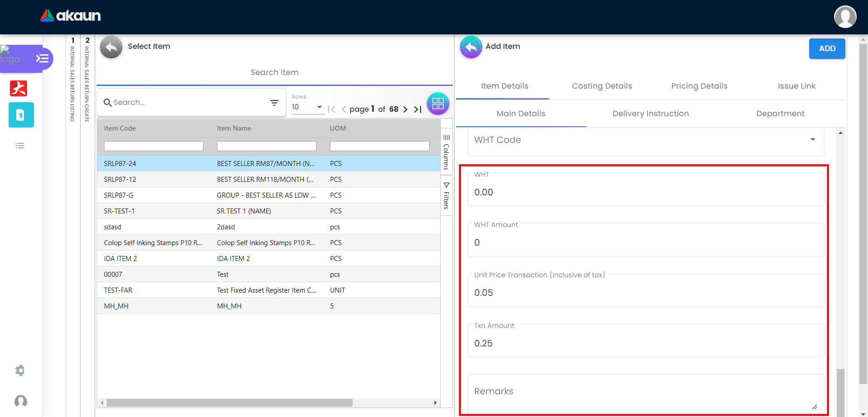
Task: Expand the Filters side panel
Action: [446, 196]
